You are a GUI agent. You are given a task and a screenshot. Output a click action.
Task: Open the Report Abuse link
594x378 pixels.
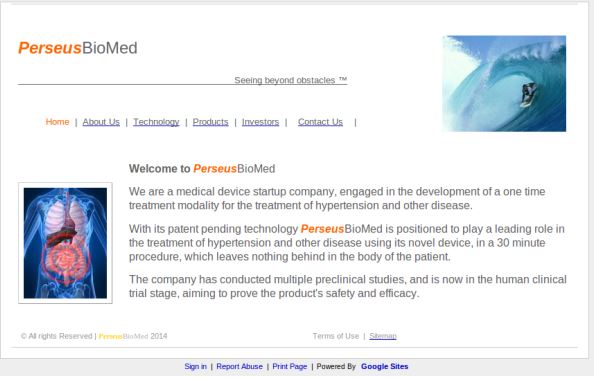pos(239,366)
